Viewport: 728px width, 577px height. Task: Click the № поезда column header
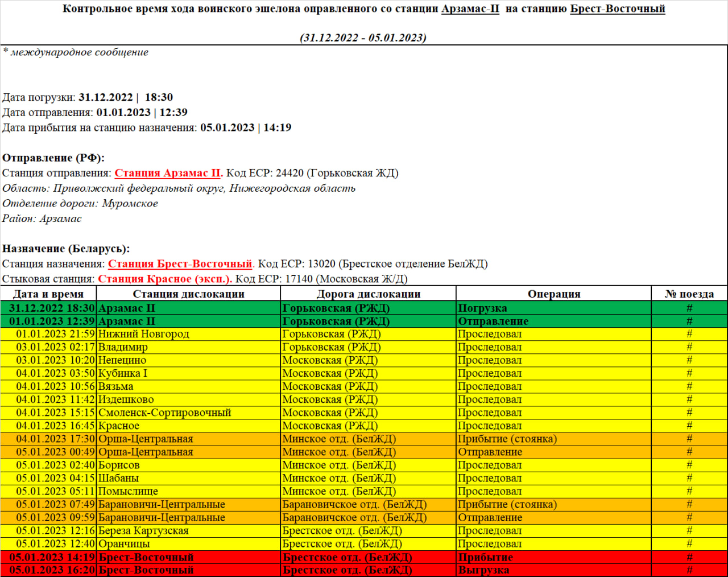click(x=689, y=294)
